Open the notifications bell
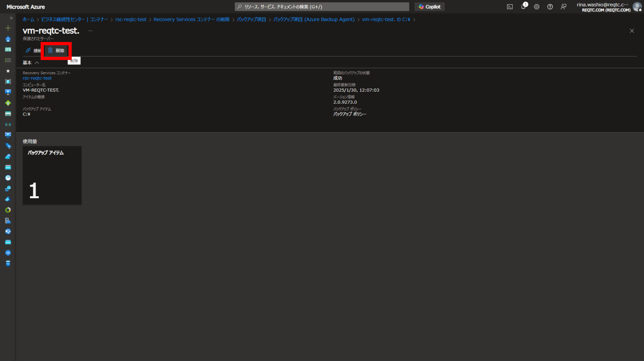 (523, 7)
